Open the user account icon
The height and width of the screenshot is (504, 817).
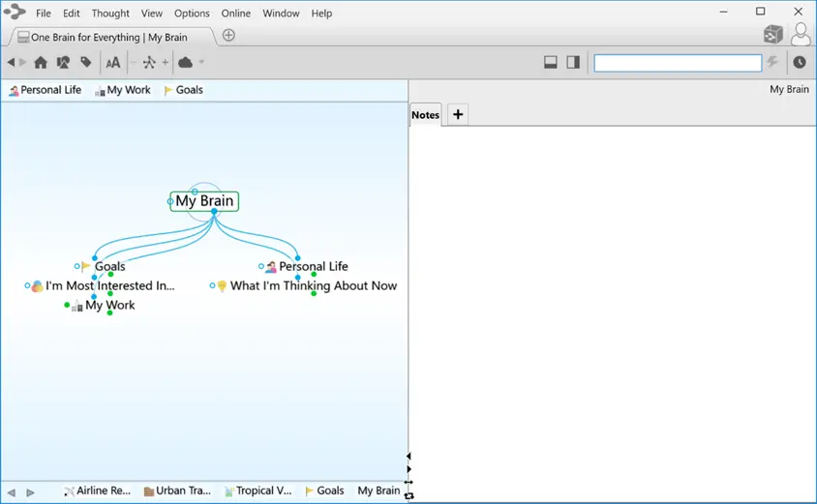801,35
